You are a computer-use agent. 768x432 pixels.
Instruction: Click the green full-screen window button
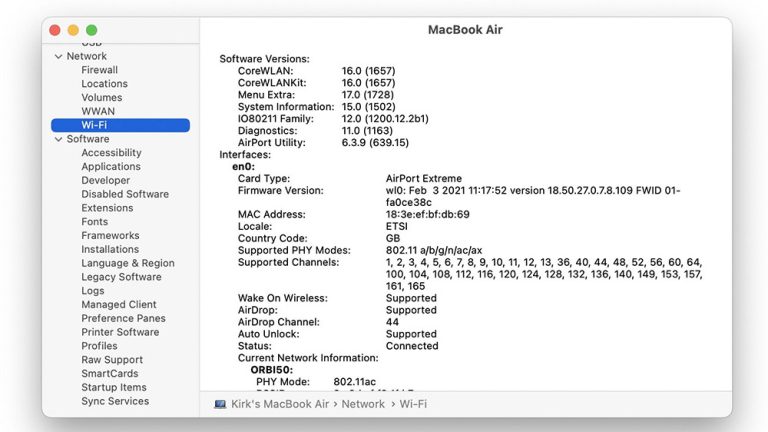(92, 31)
